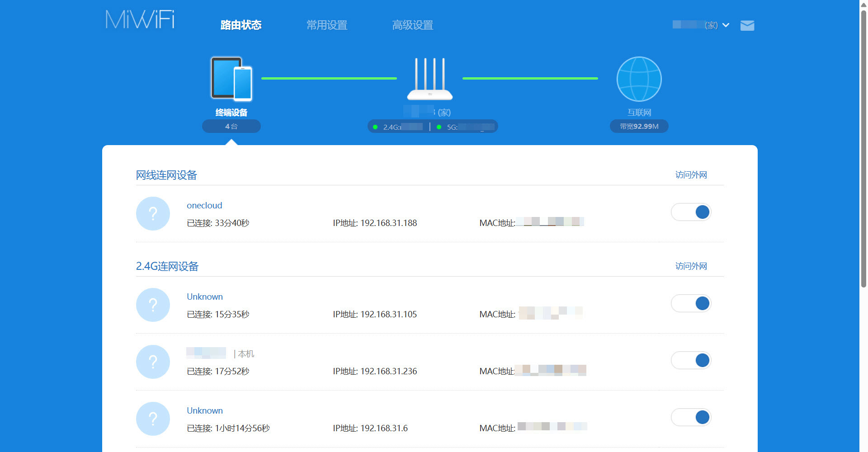Click avatar icon for device 192.168.31.105
The height and width of the screenshot is (452, 868).
click(x=153, y=305)
